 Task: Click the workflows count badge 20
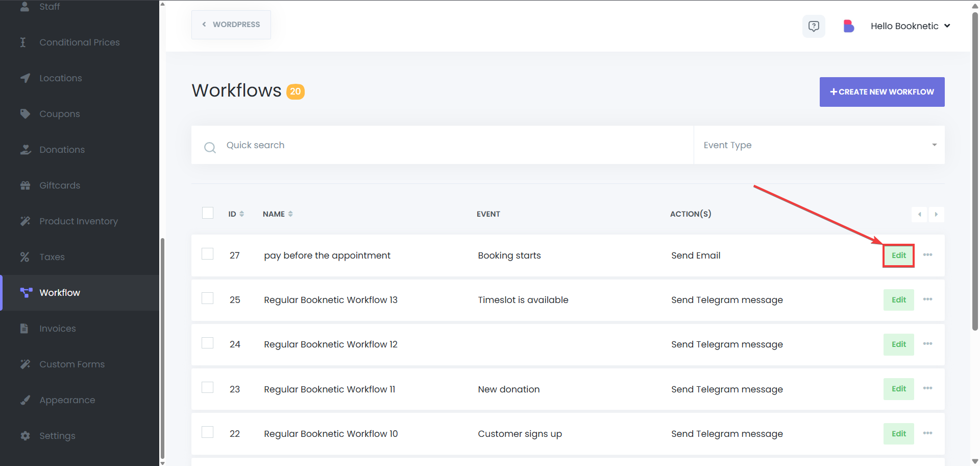pyautogui.click(x=295, y=91)
